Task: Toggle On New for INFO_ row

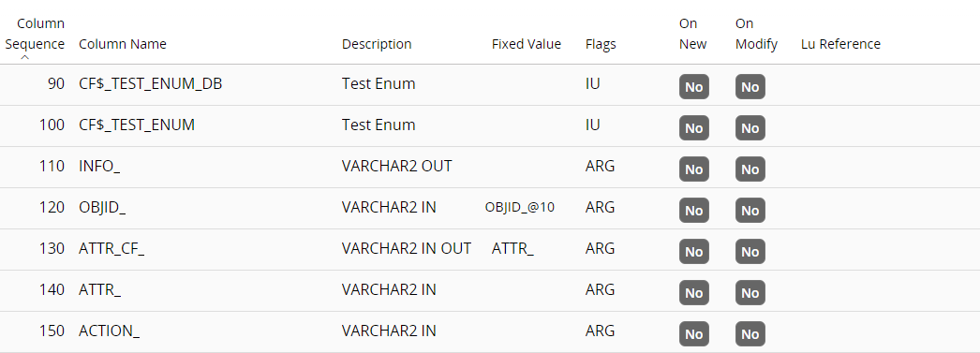Action: (x=693, y=169)
